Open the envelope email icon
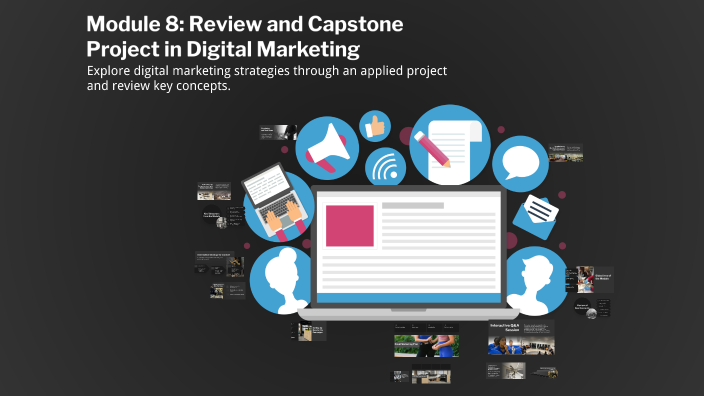 pyautogui.click(x=536, y=217)
